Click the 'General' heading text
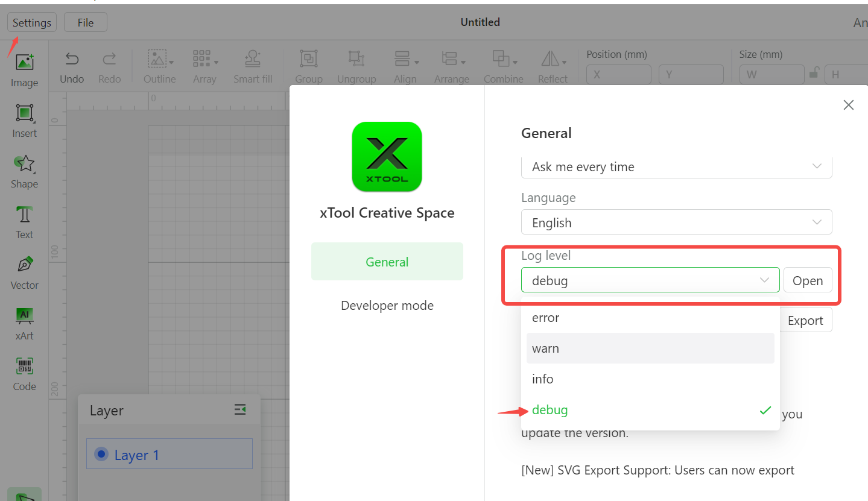The height and width of the screenshot is (501, 868). click(x=546, y=133)
